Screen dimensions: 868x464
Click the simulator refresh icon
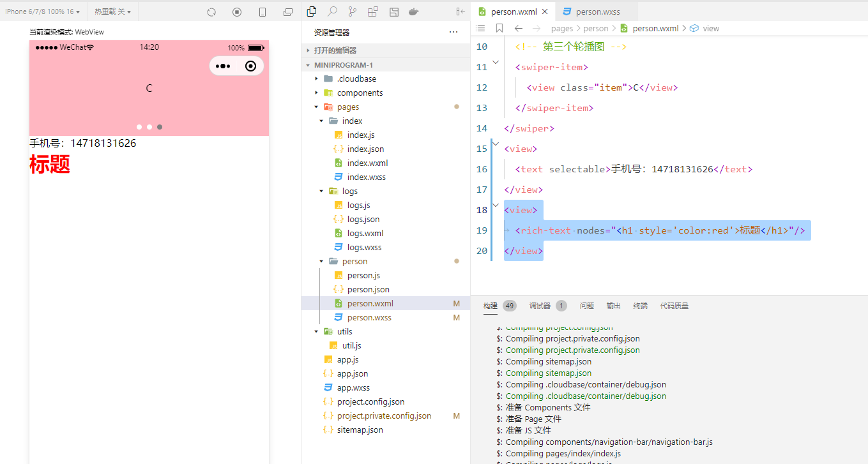[x=212, y=12]
